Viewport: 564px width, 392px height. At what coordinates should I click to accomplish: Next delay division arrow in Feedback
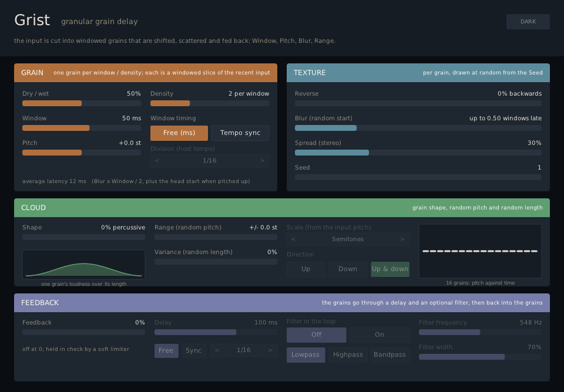click(270, 350)
